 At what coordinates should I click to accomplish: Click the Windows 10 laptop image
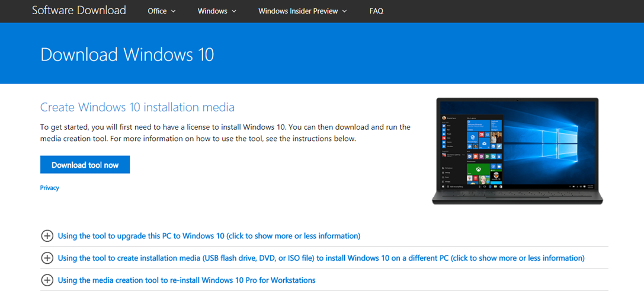tap(517, 151)
